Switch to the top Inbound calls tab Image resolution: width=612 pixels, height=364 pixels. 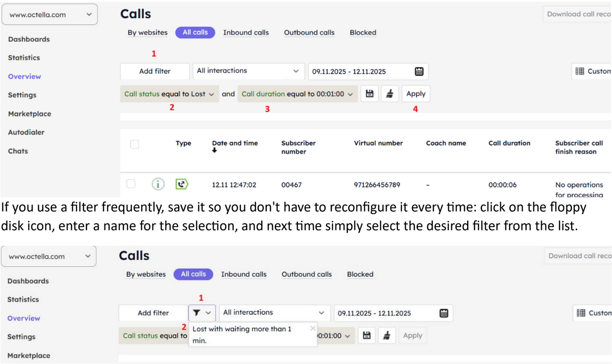(246, 33)
